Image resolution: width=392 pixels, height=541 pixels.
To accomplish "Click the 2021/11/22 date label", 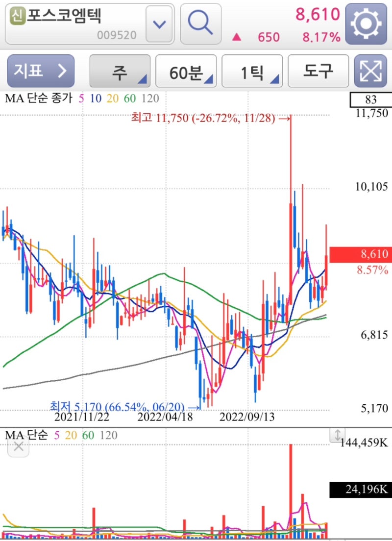I will click(82, 417).
